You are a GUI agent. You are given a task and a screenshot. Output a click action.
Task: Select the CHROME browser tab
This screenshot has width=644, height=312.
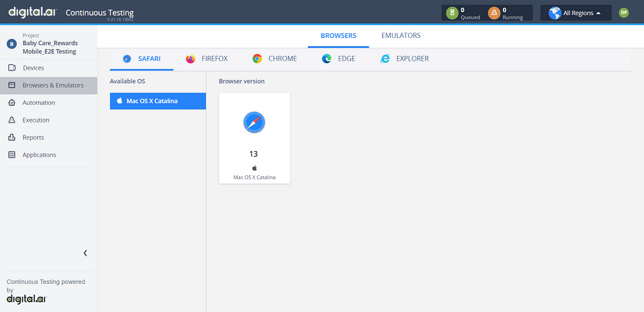click(x=275, y=59)
